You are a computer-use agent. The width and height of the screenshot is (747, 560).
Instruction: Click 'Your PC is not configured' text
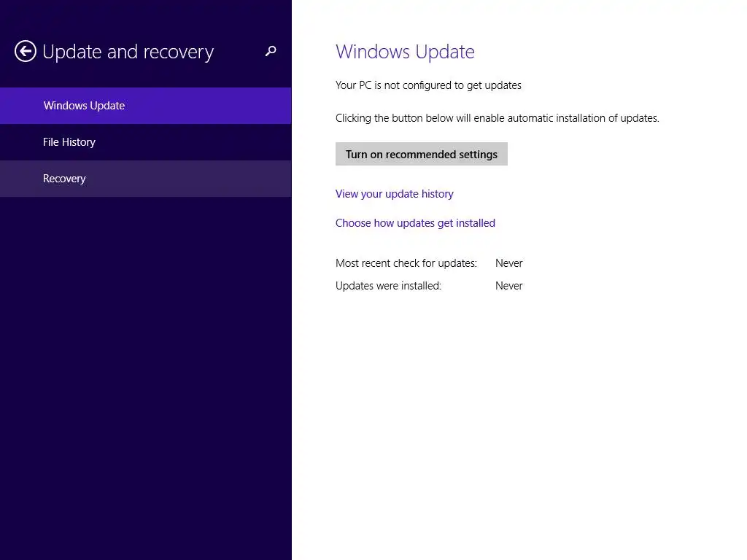pos(428,85)
